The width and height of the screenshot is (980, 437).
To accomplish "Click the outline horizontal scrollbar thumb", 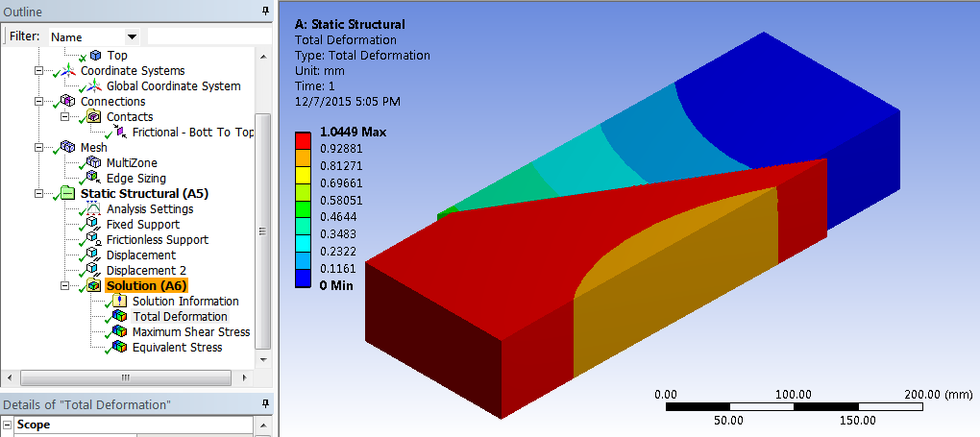I will (x=126, y=377).
